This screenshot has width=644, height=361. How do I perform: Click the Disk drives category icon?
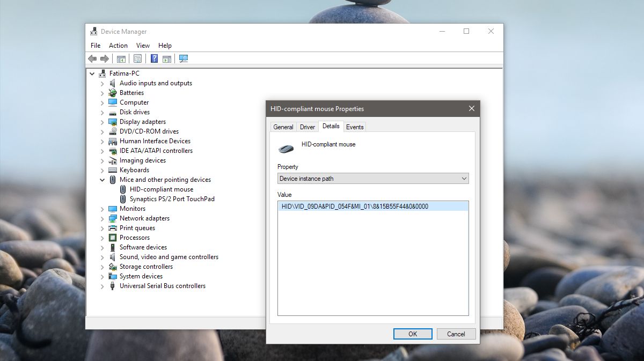[113, 112]
